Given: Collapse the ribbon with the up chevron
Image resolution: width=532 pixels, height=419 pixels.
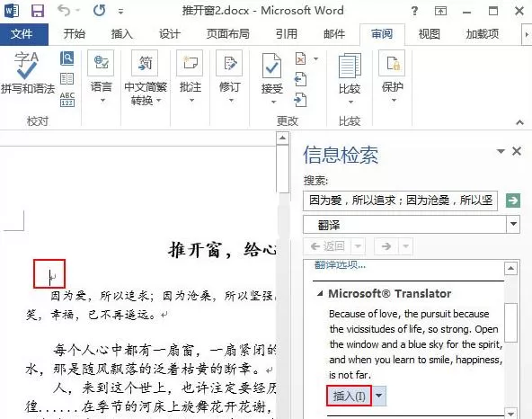Looking at the screenshot, I should click(519, 122).
